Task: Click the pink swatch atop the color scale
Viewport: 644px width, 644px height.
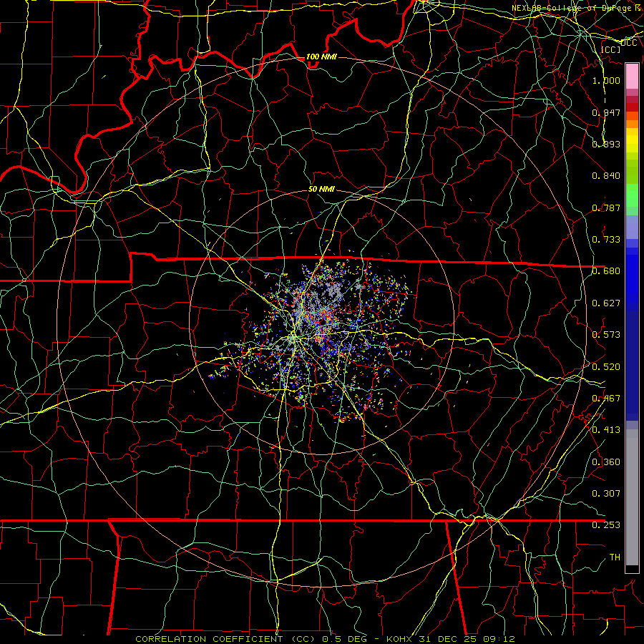Action: click(632, 76)
